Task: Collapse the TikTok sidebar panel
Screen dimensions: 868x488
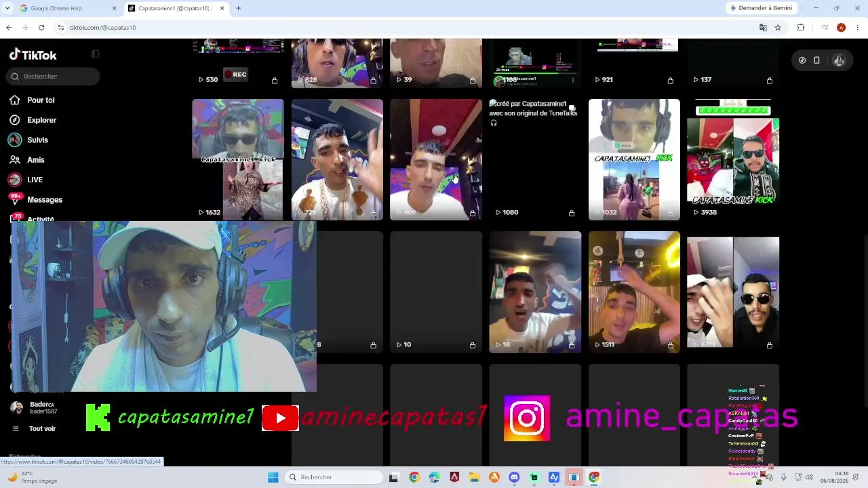Action: [x=95, y=54]
